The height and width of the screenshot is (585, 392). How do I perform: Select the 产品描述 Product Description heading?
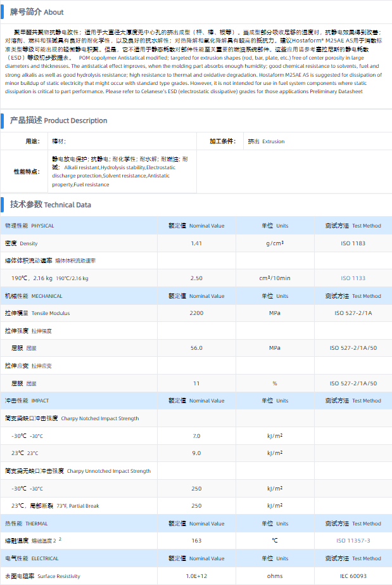coord(58,120)
